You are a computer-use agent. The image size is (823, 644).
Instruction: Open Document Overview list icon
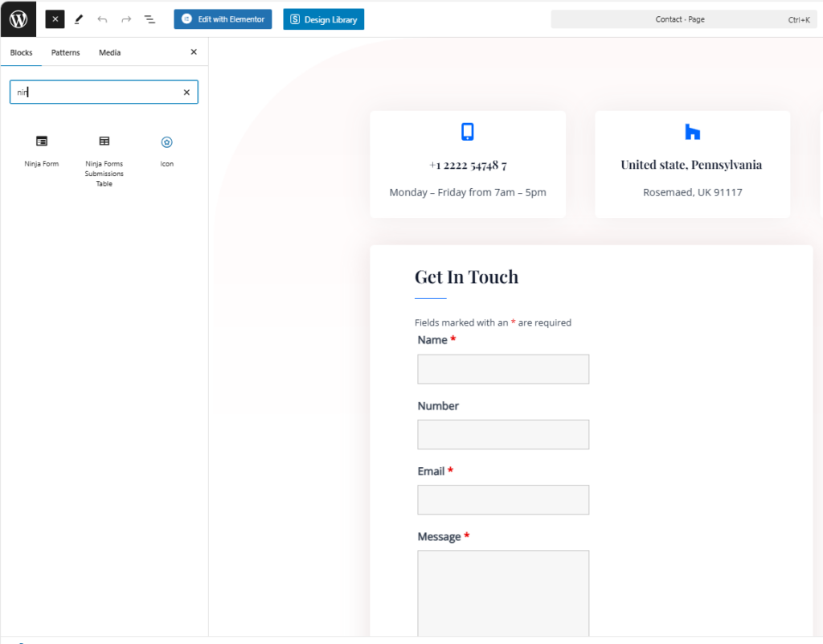(x=149, y=19)
